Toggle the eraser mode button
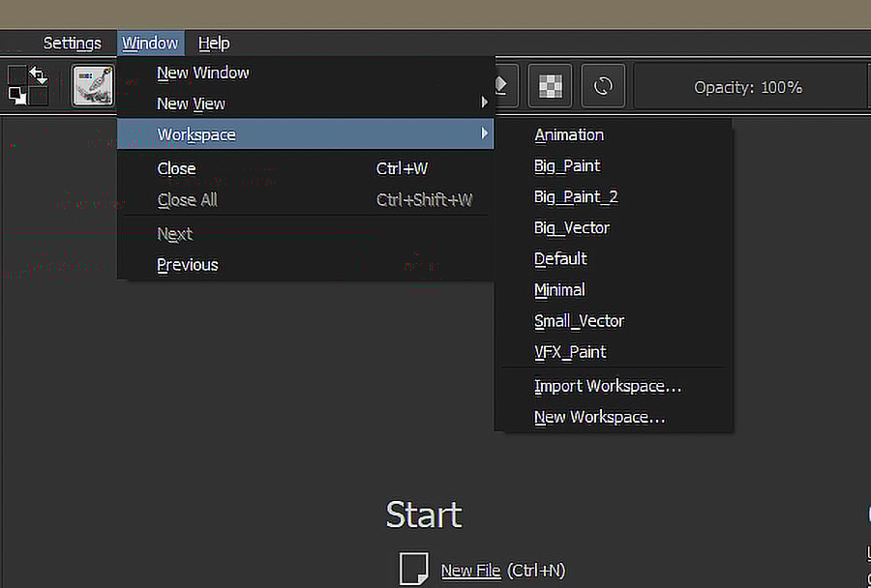Image resolution: width=871 pixels, height=588 pixels. point(505,86)
